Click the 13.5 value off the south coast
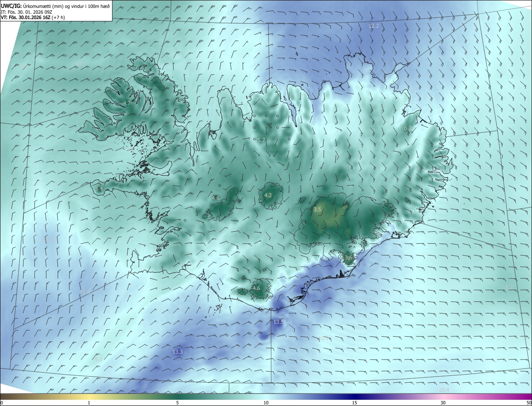This screenshot has height=406, width=532. [x=278, y=322]
